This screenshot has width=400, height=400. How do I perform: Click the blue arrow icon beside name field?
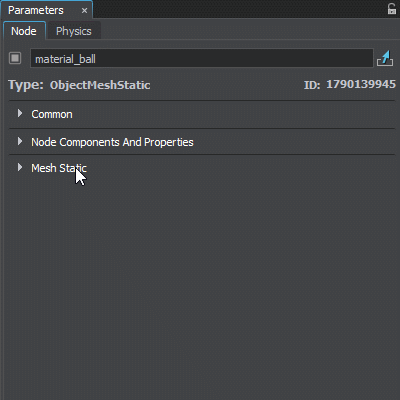click(x=385, y=58)
